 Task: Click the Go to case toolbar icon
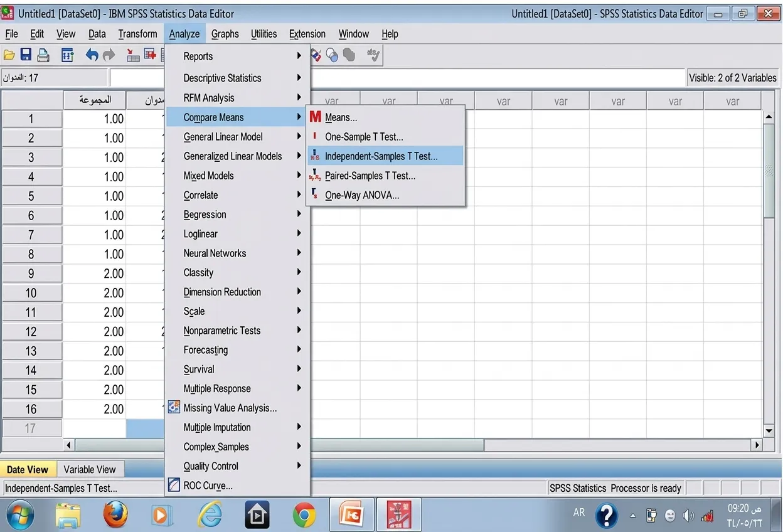[x=133, y=55]
